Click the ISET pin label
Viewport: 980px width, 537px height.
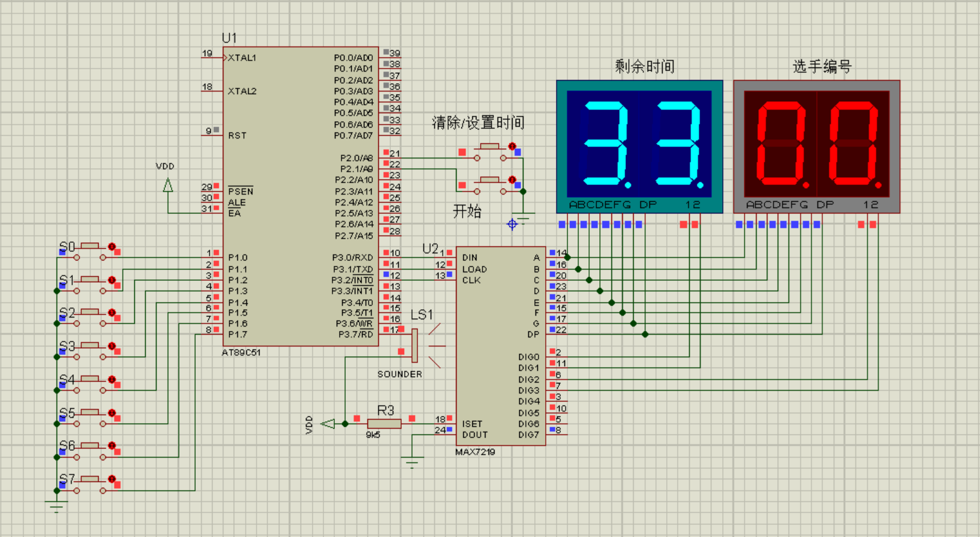(x=472, y=424)
